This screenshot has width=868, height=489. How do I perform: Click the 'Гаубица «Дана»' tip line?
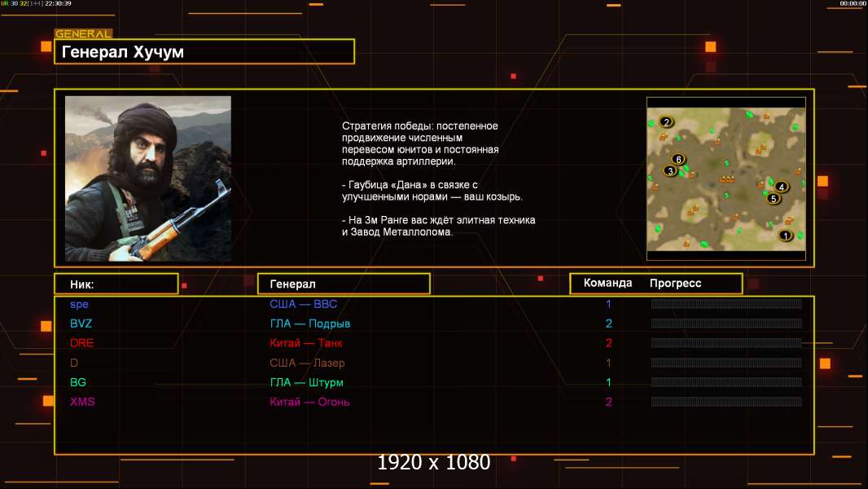[432, 191]
